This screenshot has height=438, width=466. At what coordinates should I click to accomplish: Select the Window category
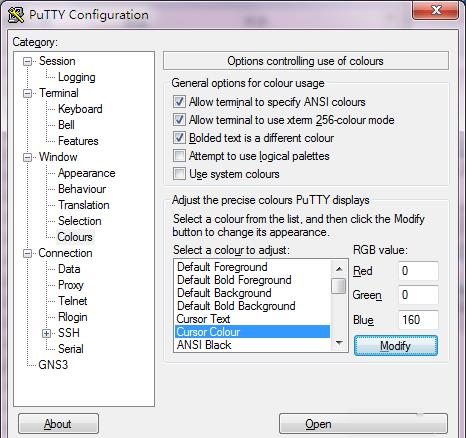58,157
